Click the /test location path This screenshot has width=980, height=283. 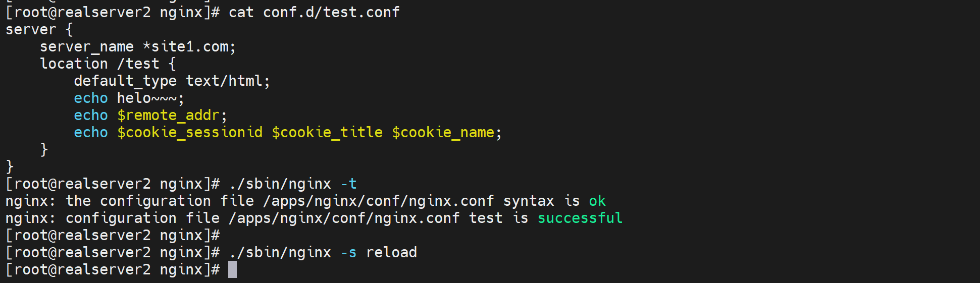pos(138,64)
